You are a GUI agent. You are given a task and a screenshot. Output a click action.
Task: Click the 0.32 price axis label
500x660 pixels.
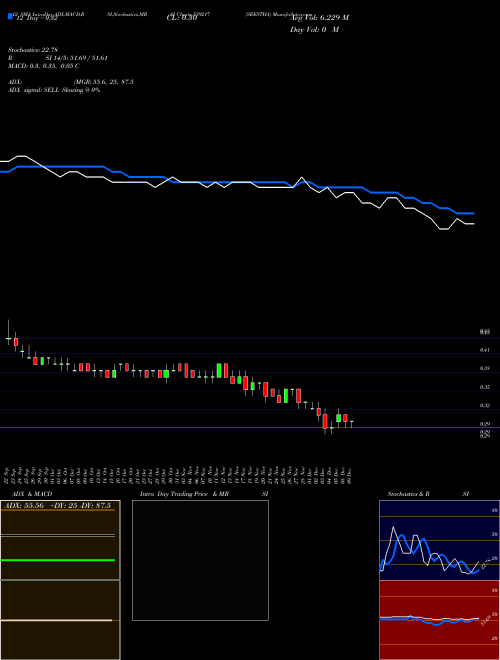pyautogui.click(x=484, y=406)
